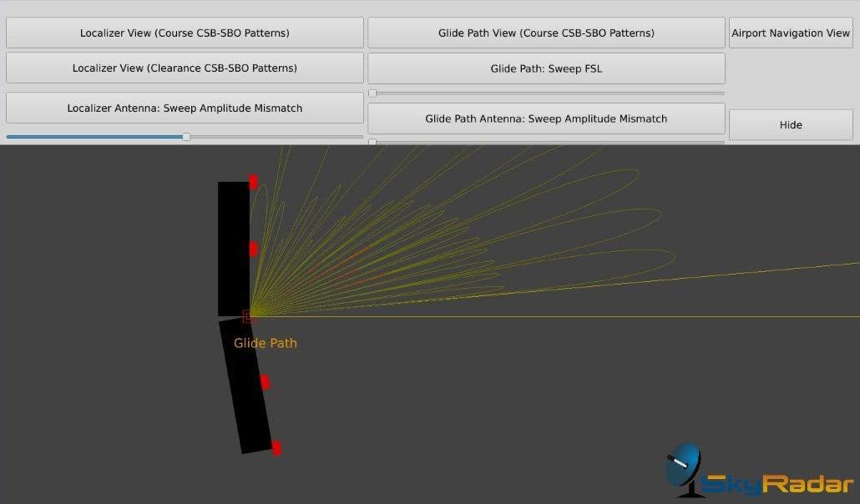Run Localizer Antenna: Sweep Amplitude Mismatch
Viewport: 860px width, 504px height.
click(185, 107)
